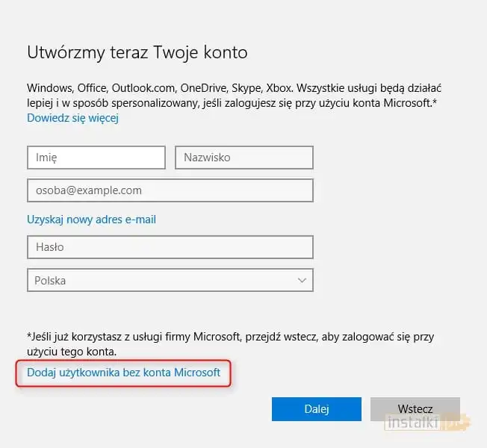Screen dimensions: 487x448
Task: Click the gray Wstecz button
Action: [x=415, y=409]
